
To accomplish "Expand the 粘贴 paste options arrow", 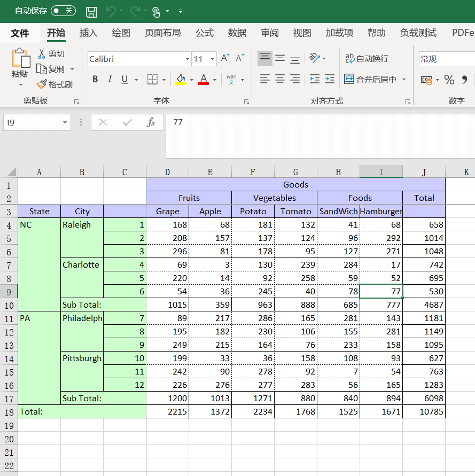I will [x=21, y=85].
